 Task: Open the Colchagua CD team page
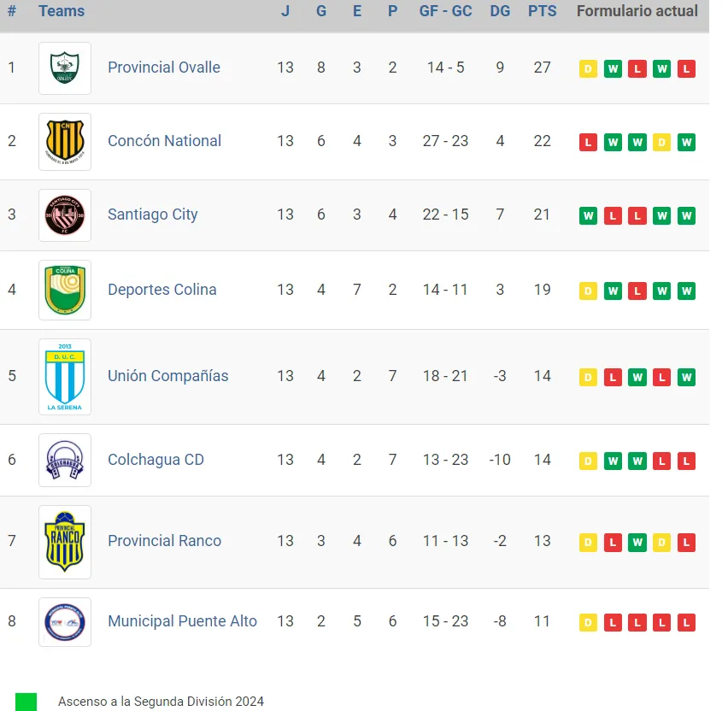point(156,460)
